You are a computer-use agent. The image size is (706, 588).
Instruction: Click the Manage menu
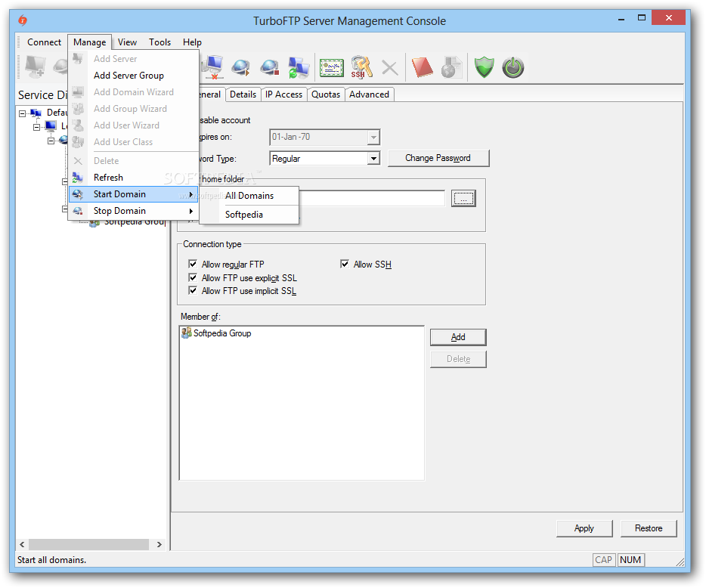click(x=90, y=42)
